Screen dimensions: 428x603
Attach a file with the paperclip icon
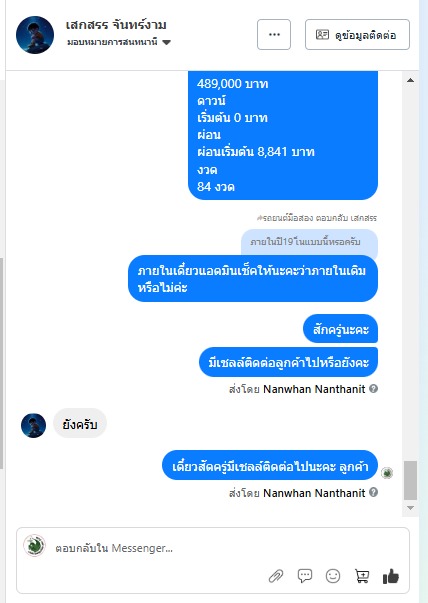point(276,576)
